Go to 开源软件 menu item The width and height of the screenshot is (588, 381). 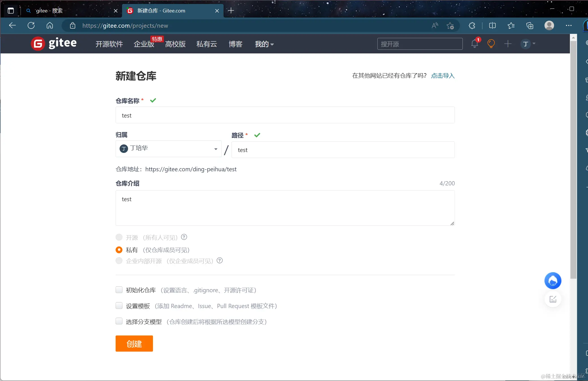point(109,44)
